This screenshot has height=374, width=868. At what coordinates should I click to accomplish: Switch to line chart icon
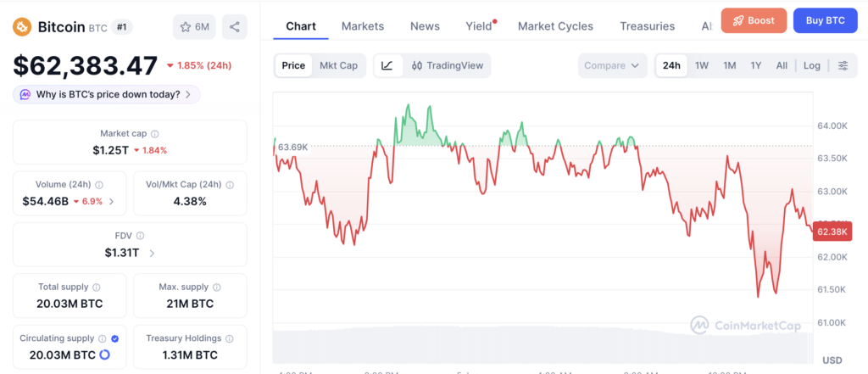[387, 65]
